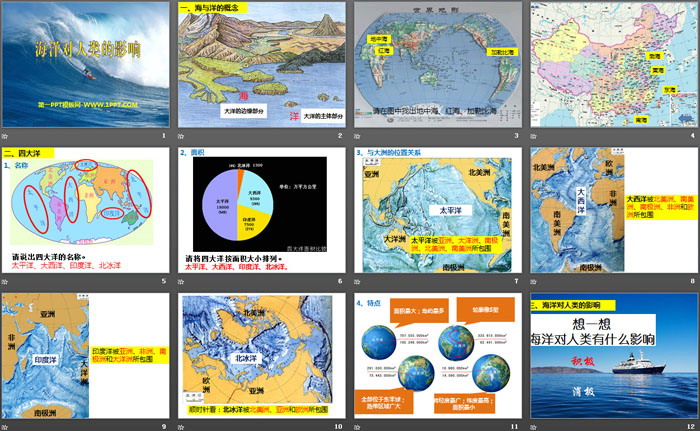The width and height of the screenshot is (700, 431).
Task: Click the transition star icon under slide 3
Action: [x=357, y=134]
